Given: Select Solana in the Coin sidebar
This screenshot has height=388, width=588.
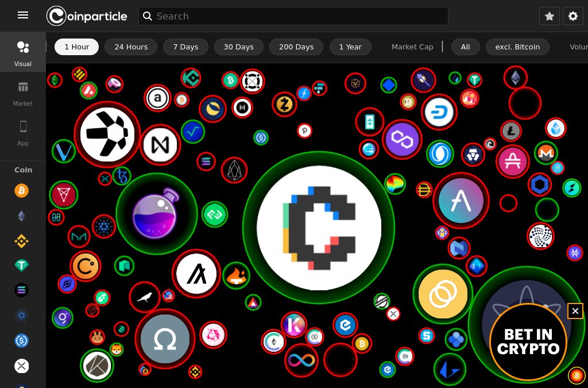Looking at the screenshot, I should coord(21,290).
